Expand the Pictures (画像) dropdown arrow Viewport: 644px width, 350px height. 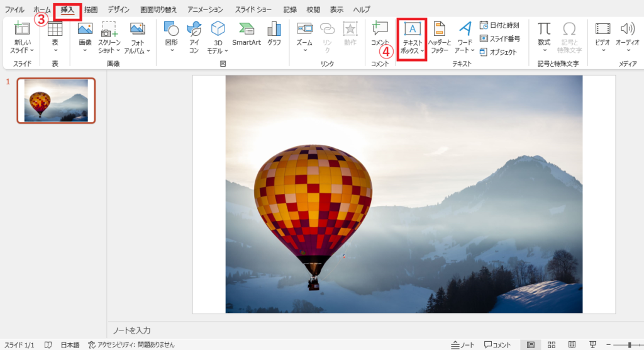pos(85,50)
